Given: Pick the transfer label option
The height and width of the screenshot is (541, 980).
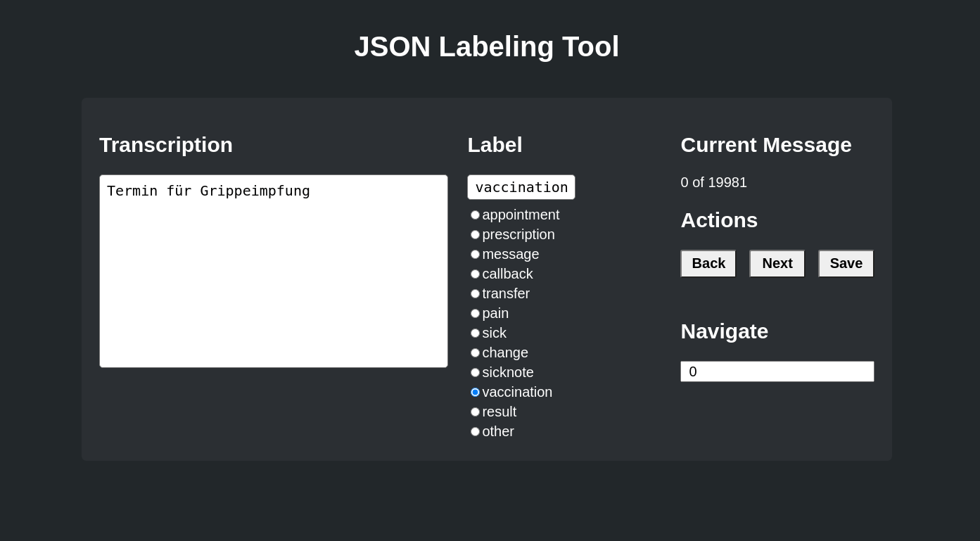Looking at the screenshot, I should [475, 293].
